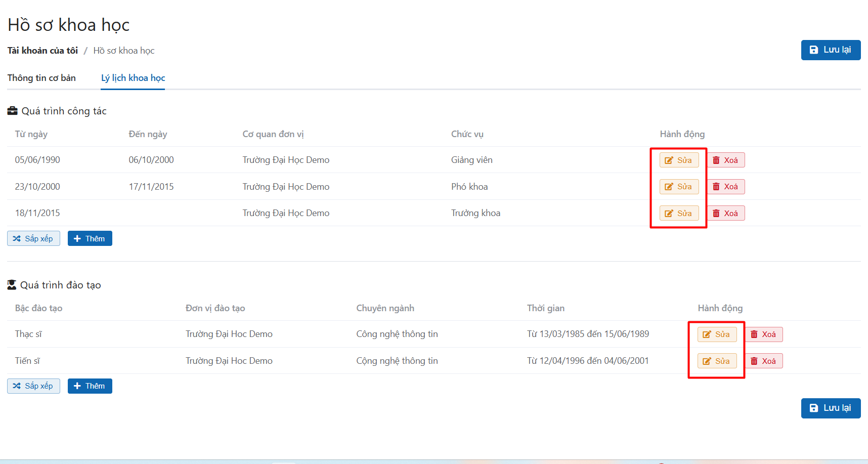Click Sắp xếp under Quá trình công tác
868x464 pixels.
click(x=33, y=239)
